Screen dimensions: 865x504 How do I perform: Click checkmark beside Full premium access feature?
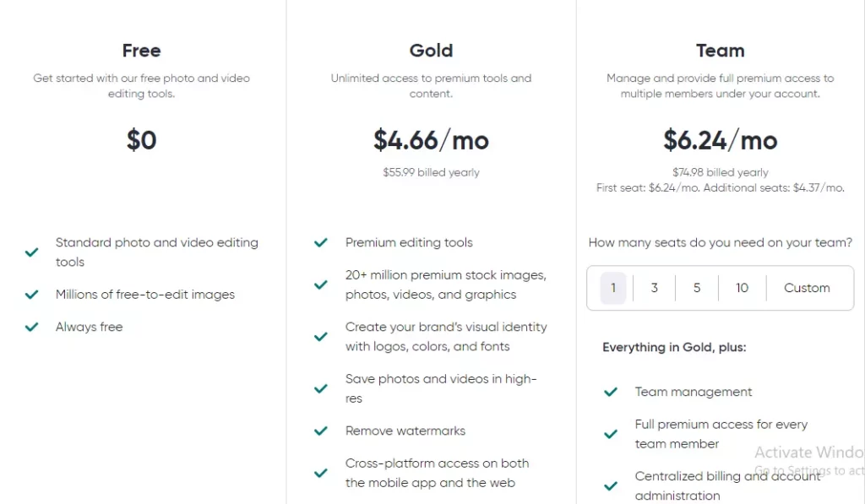(x=611, y=434)
